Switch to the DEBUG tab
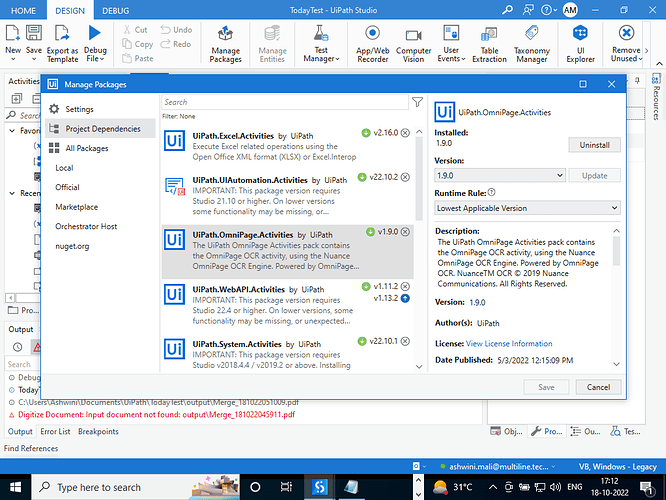 click(116, 11)
